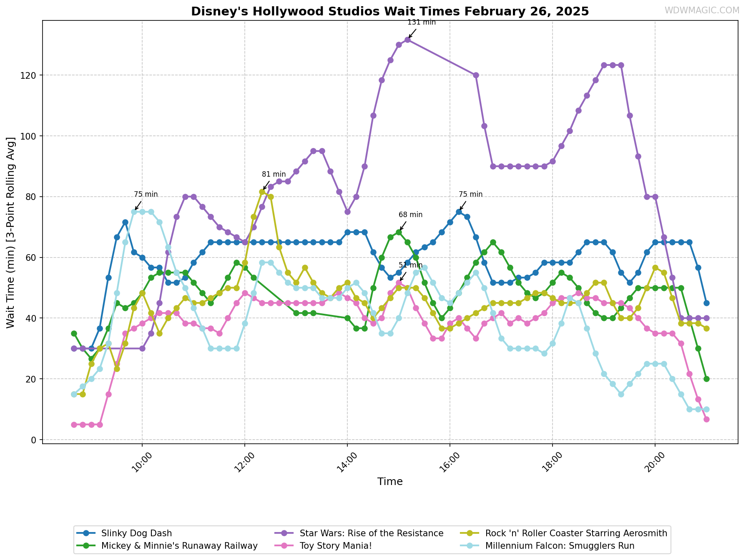Click the Time x-axis title
746x560 pixels.
point(390,482)
